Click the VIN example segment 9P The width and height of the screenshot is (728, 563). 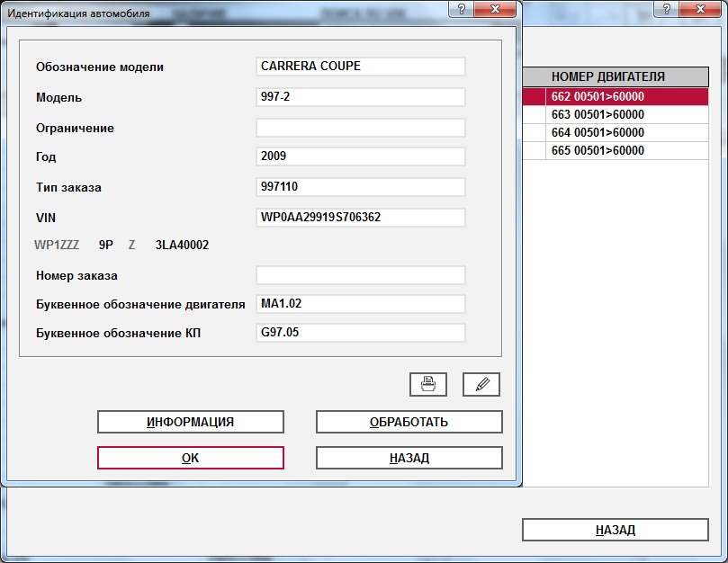click(x=106, y=245)
